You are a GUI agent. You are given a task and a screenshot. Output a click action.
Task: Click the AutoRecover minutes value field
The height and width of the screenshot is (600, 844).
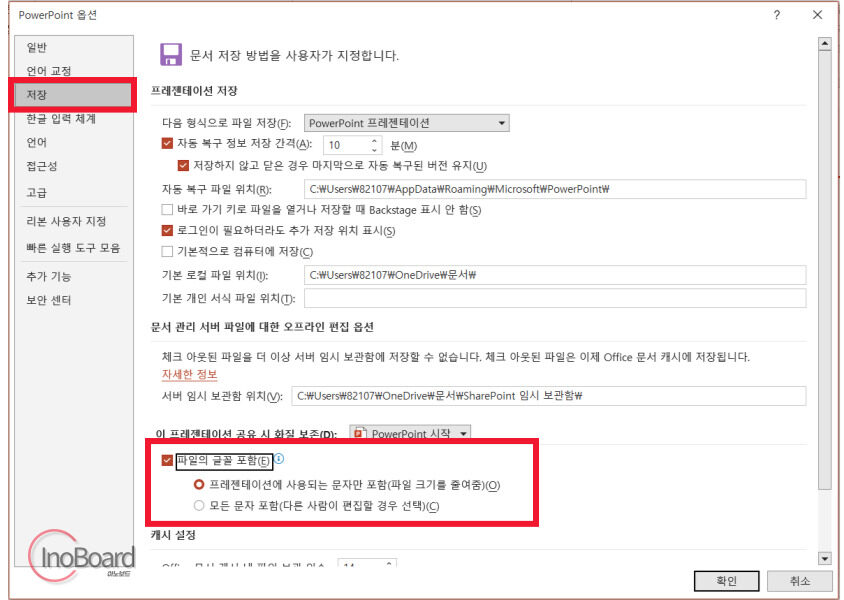[x=347, y=145]
